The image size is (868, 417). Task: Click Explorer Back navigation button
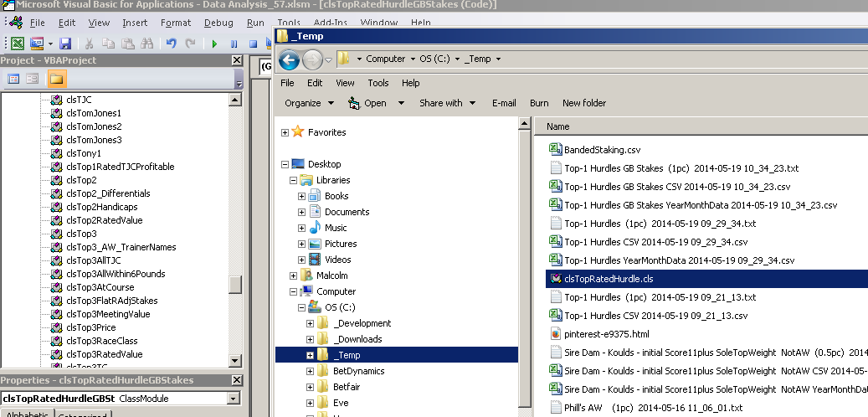(x=290, y=59)
